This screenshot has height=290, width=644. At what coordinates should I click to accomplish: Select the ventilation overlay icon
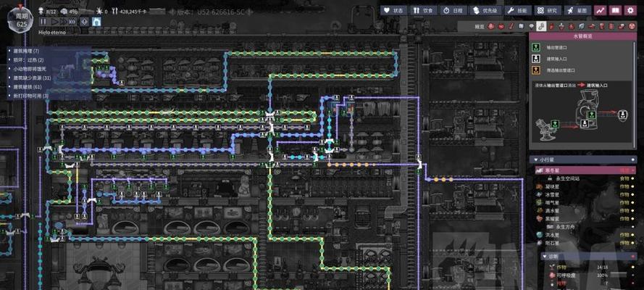tap(551, 26)
